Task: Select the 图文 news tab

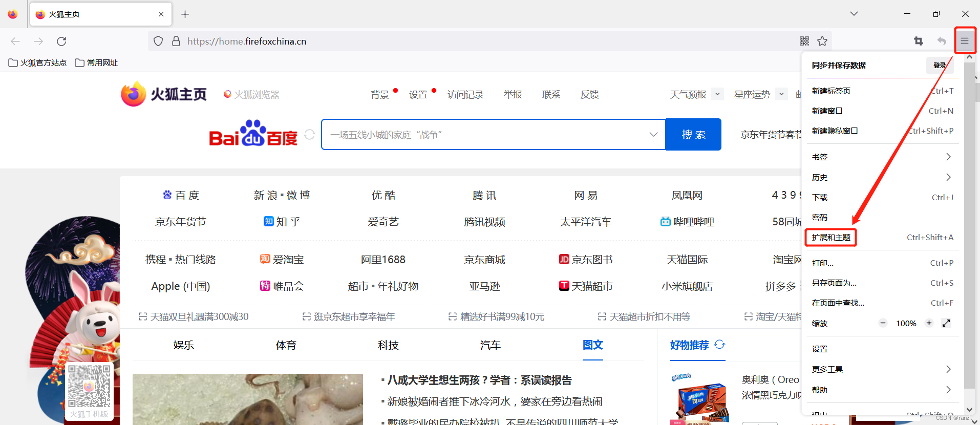Action: [593, 345]
